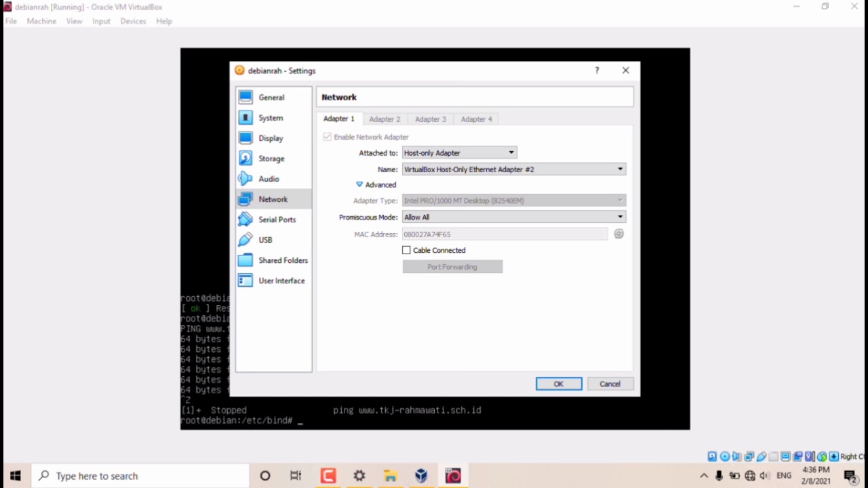Toggle the Enable Network Adapter checkbox
The width and height of the screenshot is (868, 488).
point(328,137)
